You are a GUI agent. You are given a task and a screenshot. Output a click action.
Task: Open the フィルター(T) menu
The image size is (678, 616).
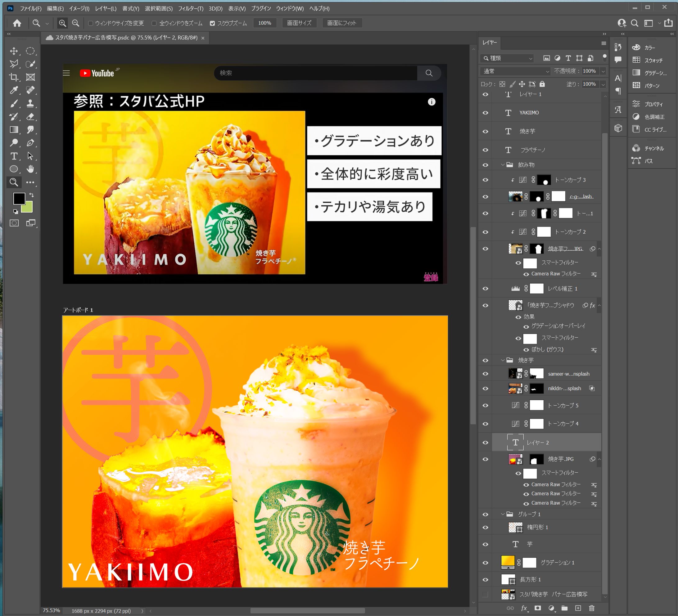pyautogui.click(x=190, y=8)
